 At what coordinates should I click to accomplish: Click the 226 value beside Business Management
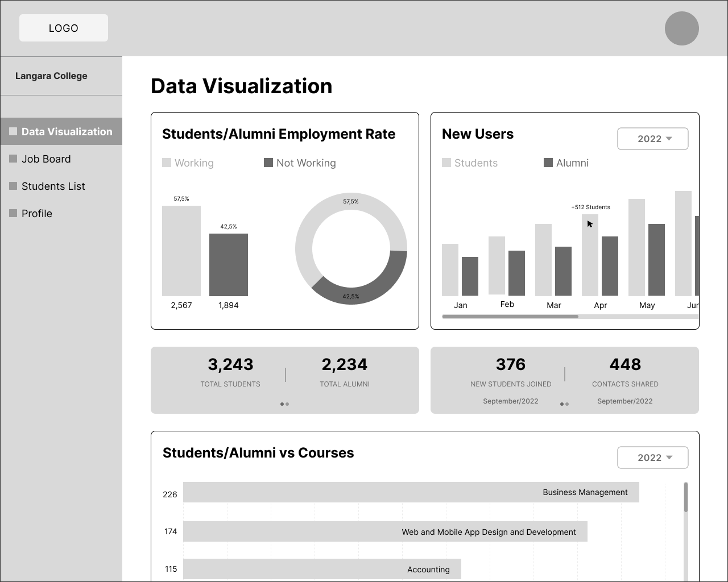170,494
